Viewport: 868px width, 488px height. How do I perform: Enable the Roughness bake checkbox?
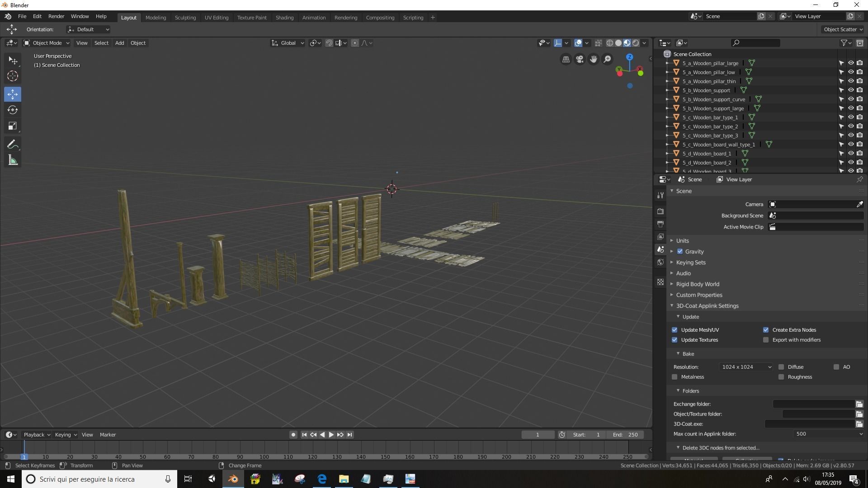781,377
